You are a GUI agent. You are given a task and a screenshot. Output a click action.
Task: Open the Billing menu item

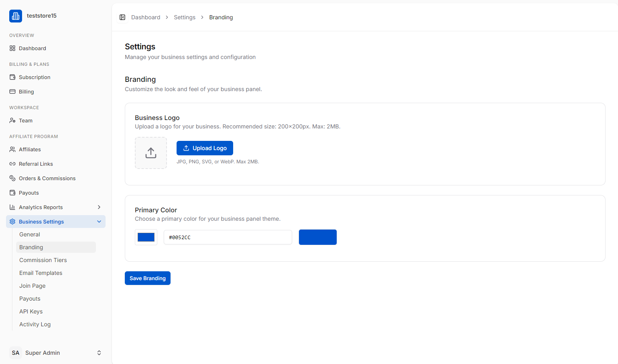pyautogui.click(x=56, y=92)
